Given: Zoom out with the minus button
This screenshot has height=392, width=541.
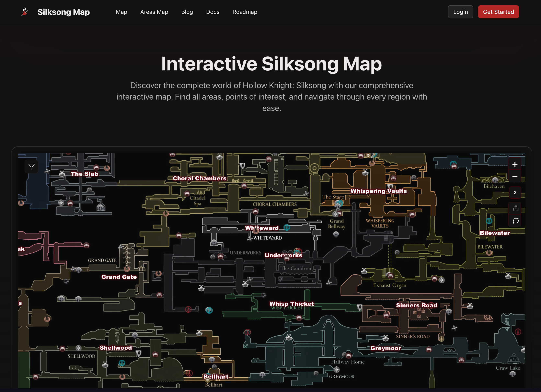Looking at the screenshot, I should tap(515, 177).
